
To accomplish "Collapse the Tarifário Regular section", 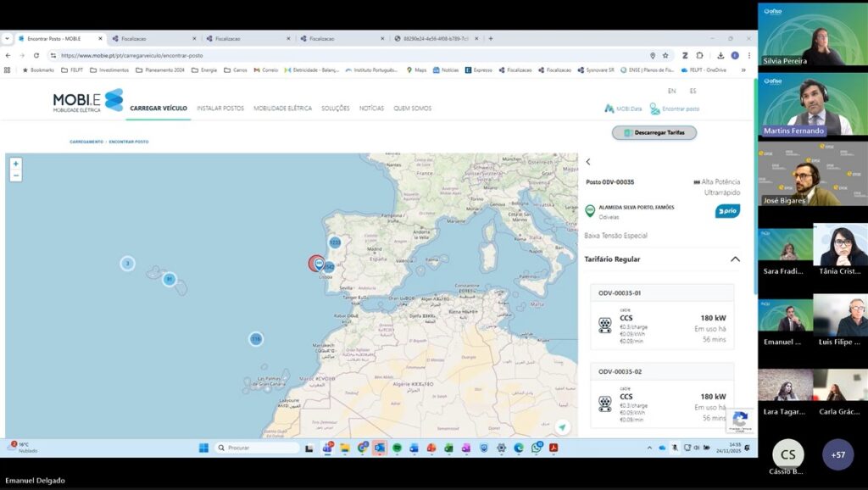I will tap(734, 259).
